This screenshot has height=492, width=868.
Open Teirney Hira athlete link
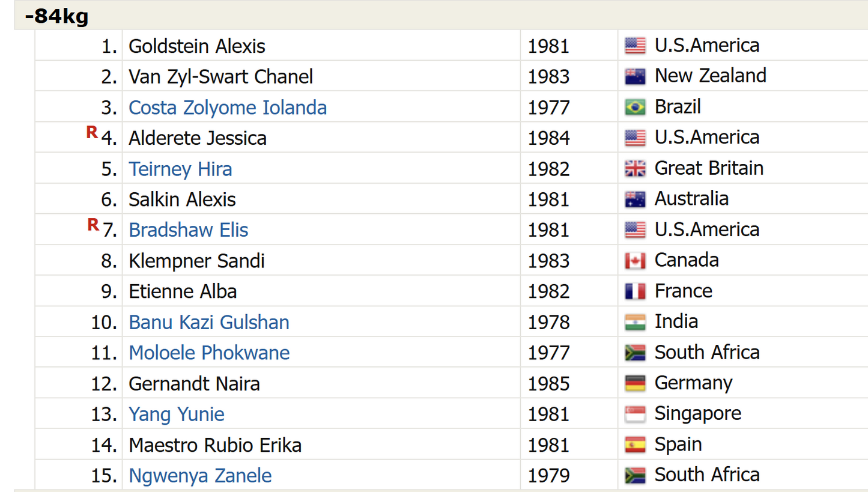(180, 169)
